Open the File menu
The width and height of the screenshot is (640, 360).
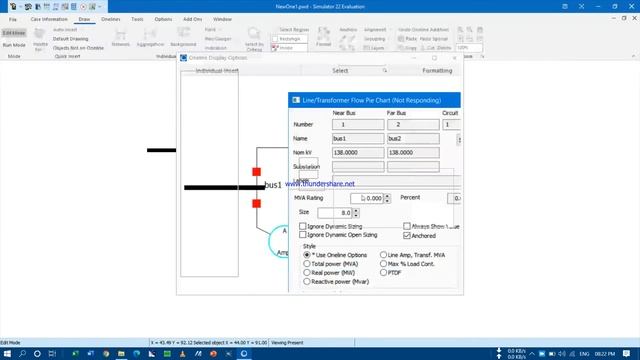pos(13,19)
